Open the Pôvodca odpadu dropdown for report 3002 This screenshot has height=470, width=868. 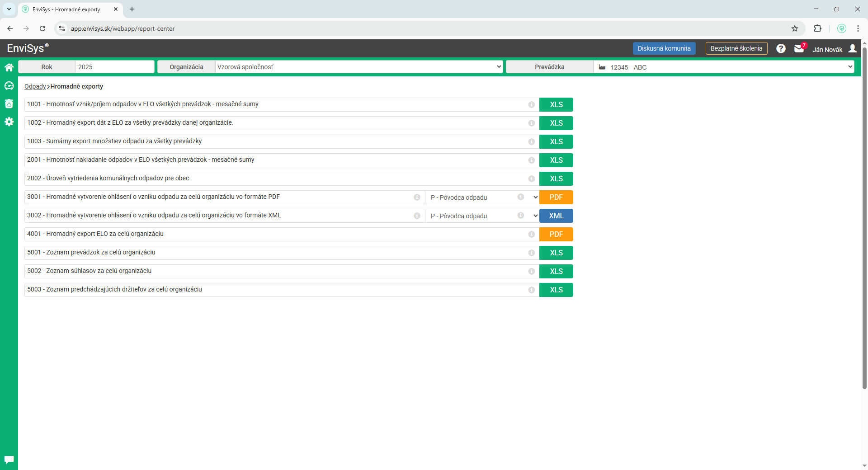[482, 216]
